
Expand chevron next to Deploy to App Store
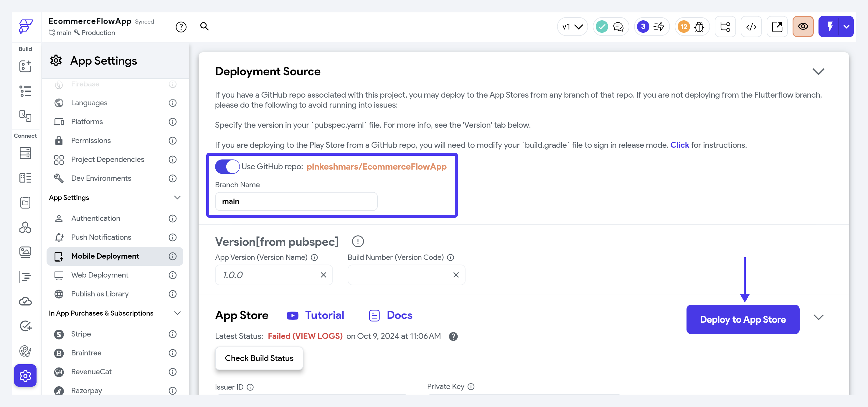pyautogui.click(x=819, y=317)
